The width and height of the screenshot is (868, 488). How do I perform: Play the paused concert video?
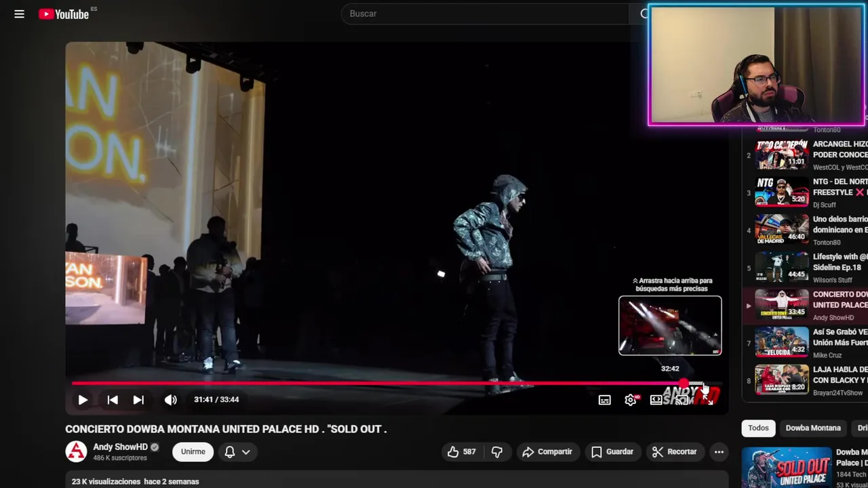pyautogui.click(x=83, y=400)
